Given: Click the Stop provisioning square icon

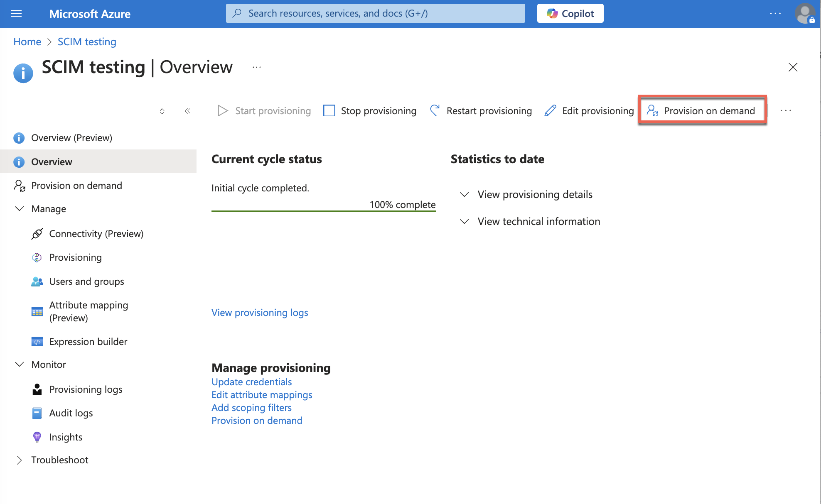Looking at the screenshot, I should coord(329,110).
